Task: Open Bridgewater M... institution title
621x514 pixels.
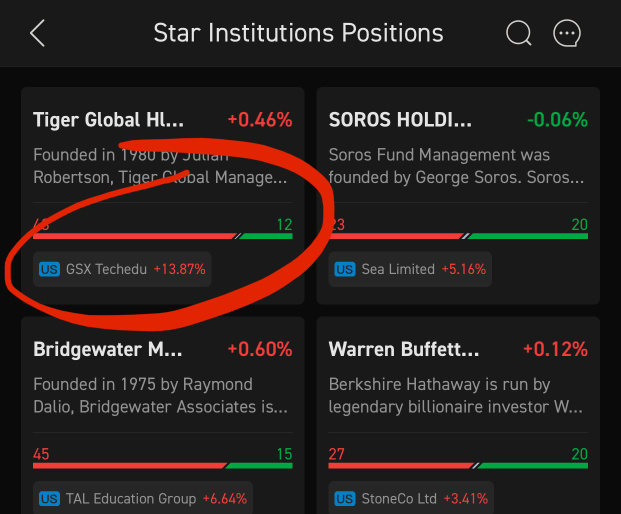Action: [108, 349]
